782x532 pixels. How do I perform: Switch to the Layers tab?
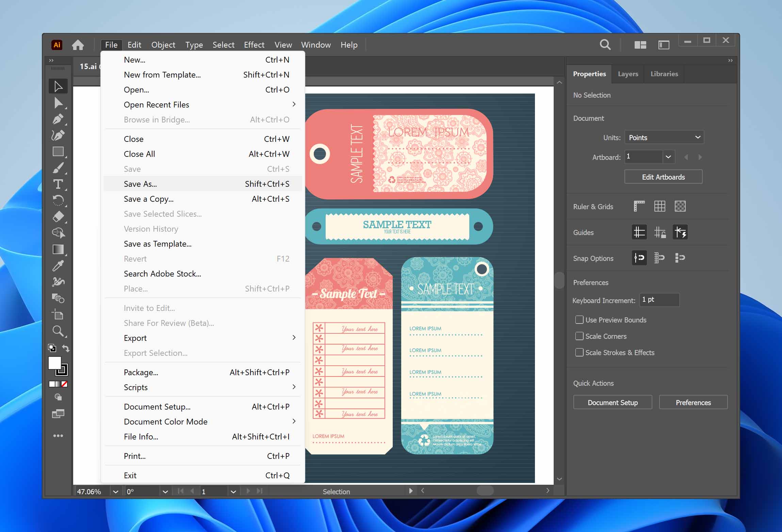pyautogui.click(x=628, y=74)
